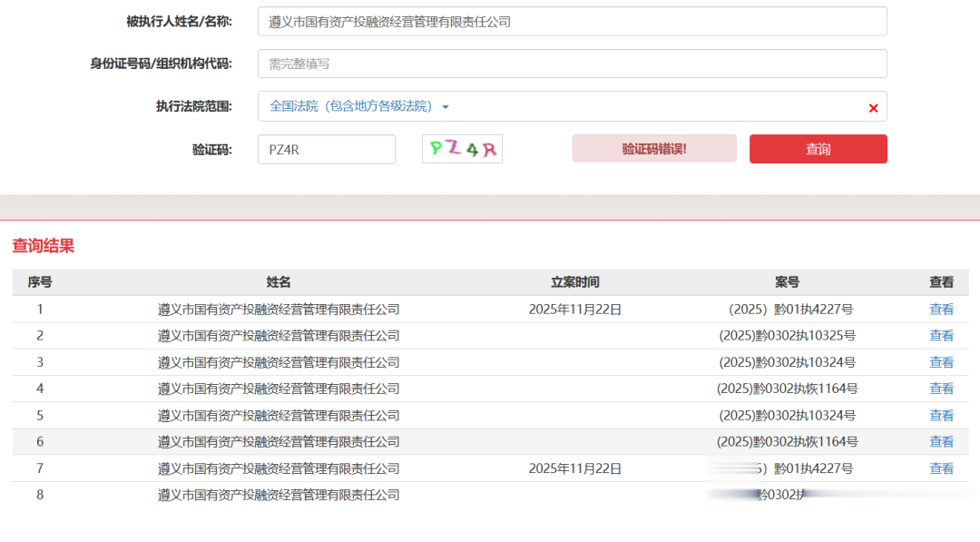
Task: Open 查看 link for row 2
Action: tap(941, 336)
